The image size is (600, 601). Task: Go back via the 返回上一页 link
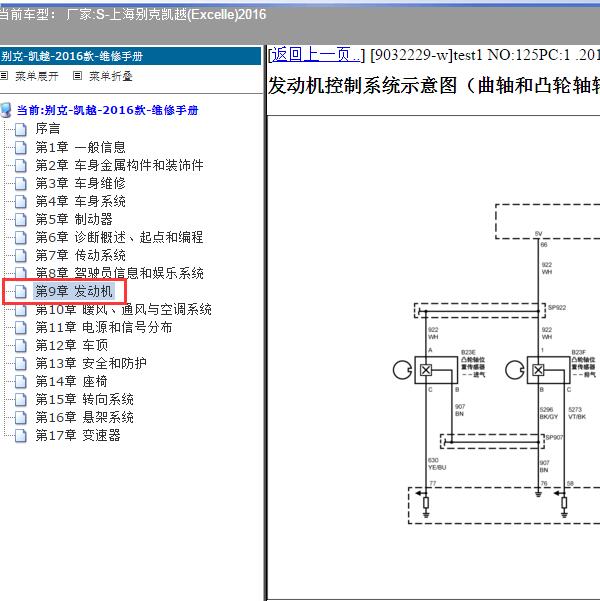[316, 55]
